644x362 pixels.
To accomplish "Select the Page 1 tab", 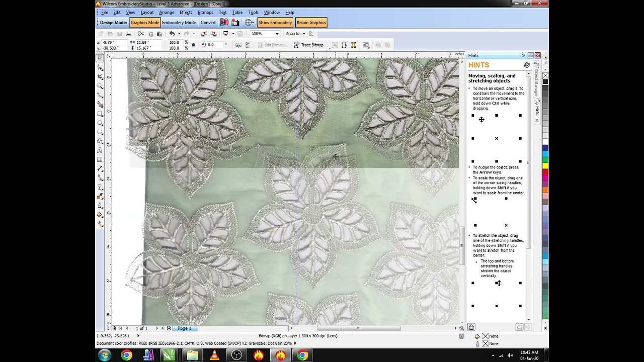I will 184,328.
